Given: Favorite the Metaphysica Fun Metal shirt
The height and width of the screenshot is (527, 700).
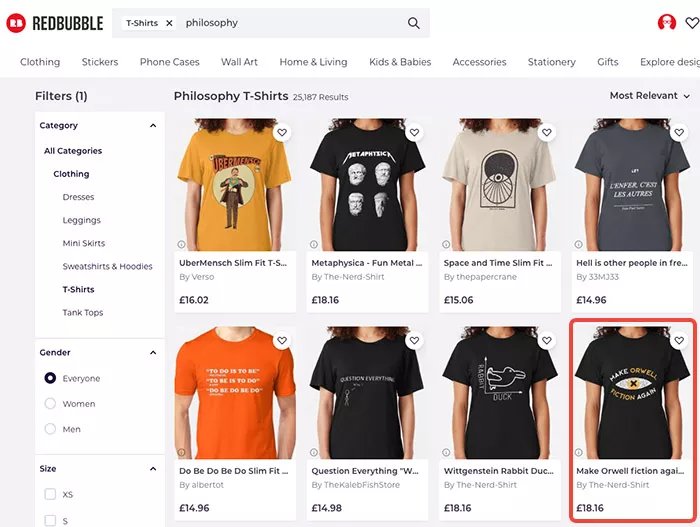Looking at the screenshot, I should [x=414, y=133].
